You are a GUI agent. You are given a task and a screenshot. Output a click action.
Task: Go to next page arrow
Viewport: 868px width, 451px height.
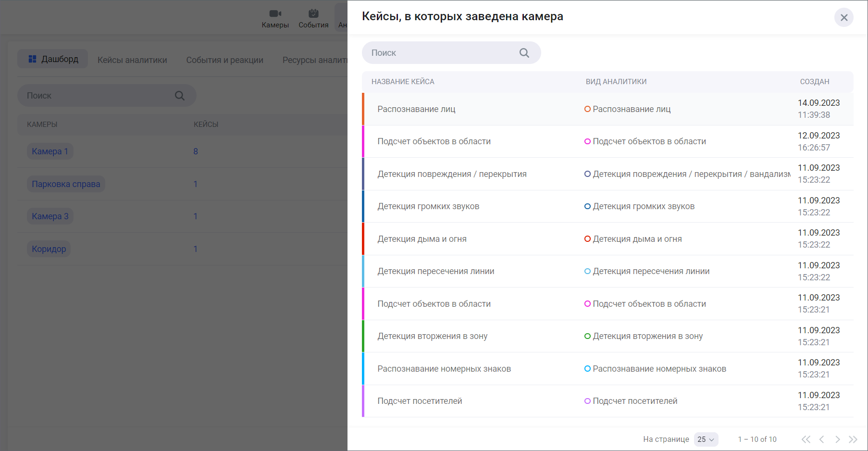(837, 439)
